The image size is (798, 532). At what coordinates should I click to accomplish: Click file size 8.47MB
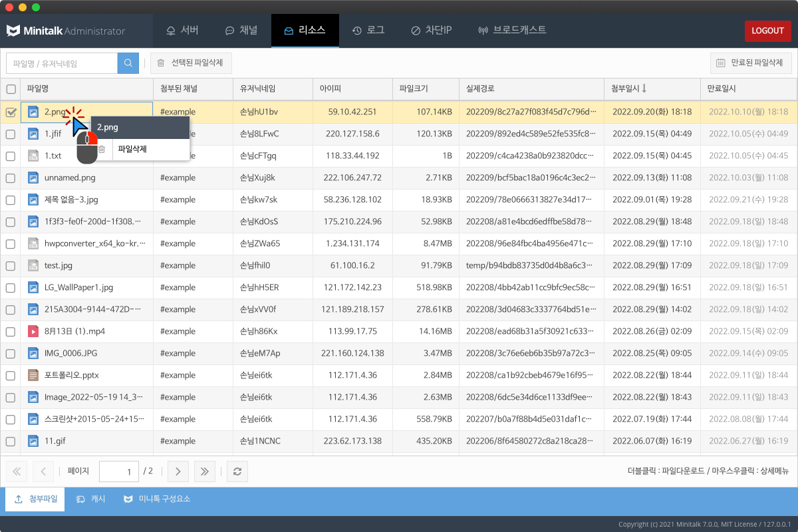pos(438,244)
